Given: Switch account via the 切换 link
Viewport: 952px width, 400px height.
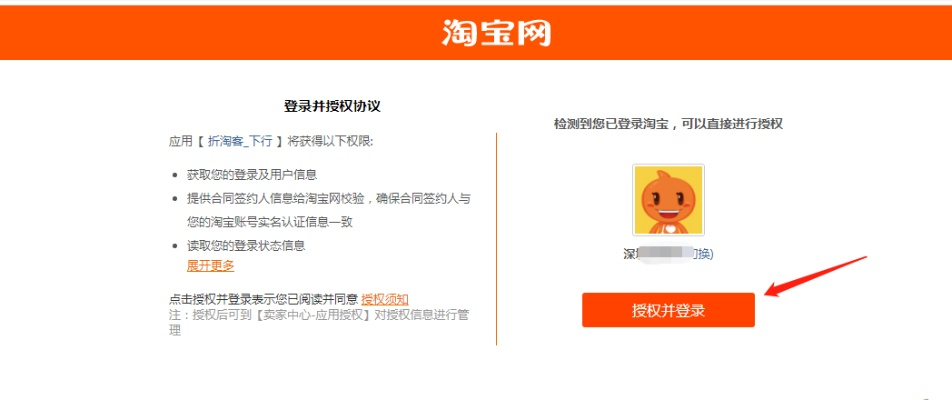Looking at the screenshot, I should pyautogui.click(x=703, y=254).
